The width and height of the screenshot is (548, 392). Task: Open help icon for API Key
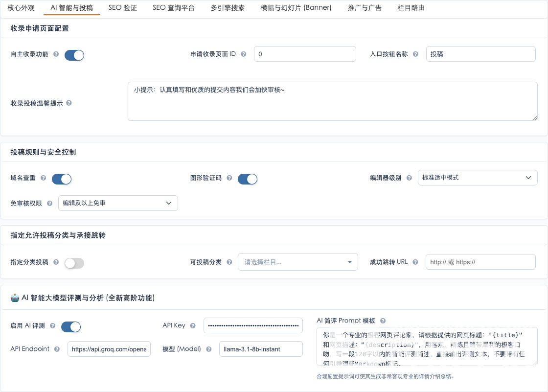coord(193,325)
